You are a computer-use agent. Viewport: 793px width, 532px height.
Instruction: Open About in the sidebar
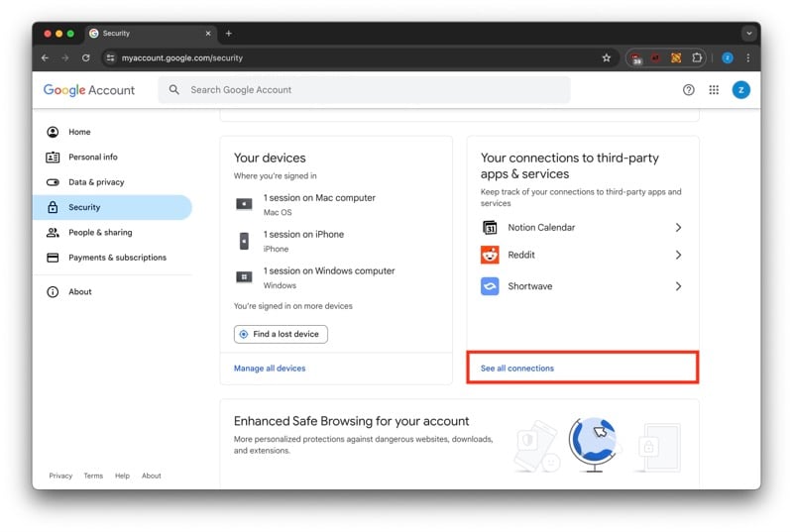112,291
